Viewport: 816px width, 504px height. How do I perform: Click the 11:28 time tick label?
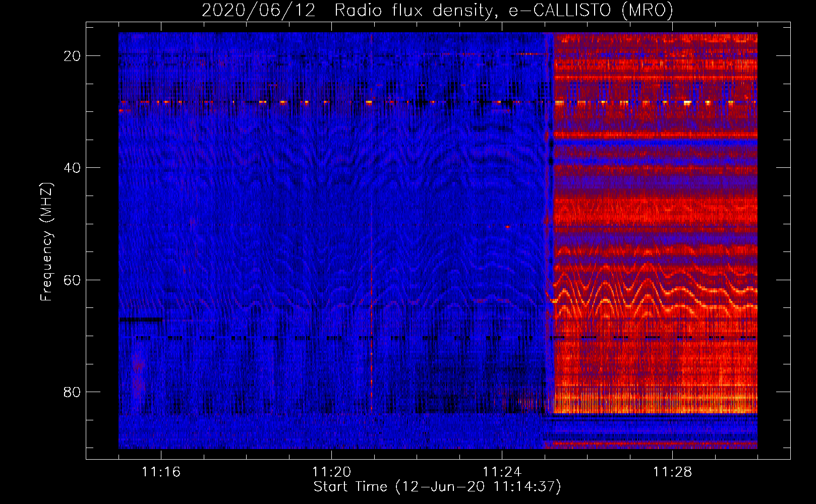click(x=673, y=472)
